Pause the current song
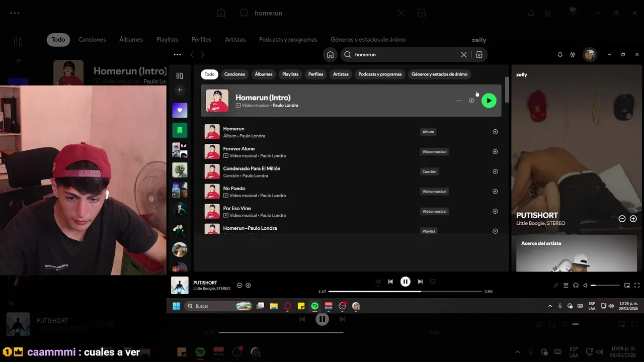This screenshot has height=362, width=644. (x=405, y=282)
